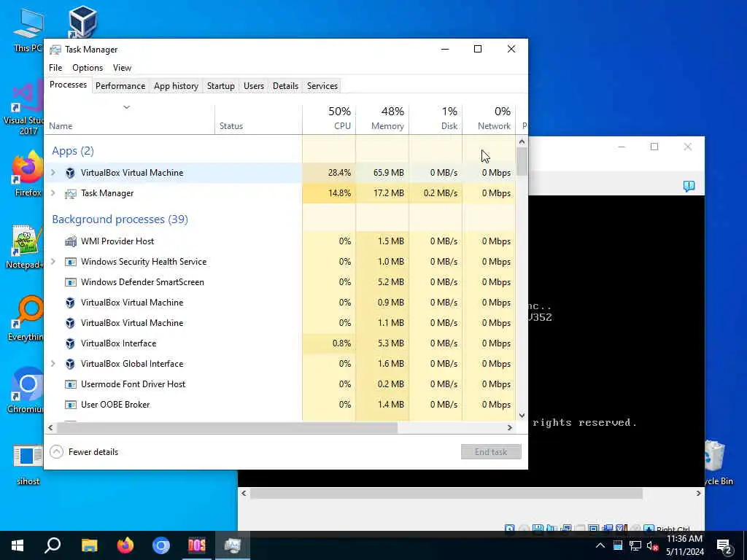
Task: Click the sort chevron above Name column
Action: point(126,107)
